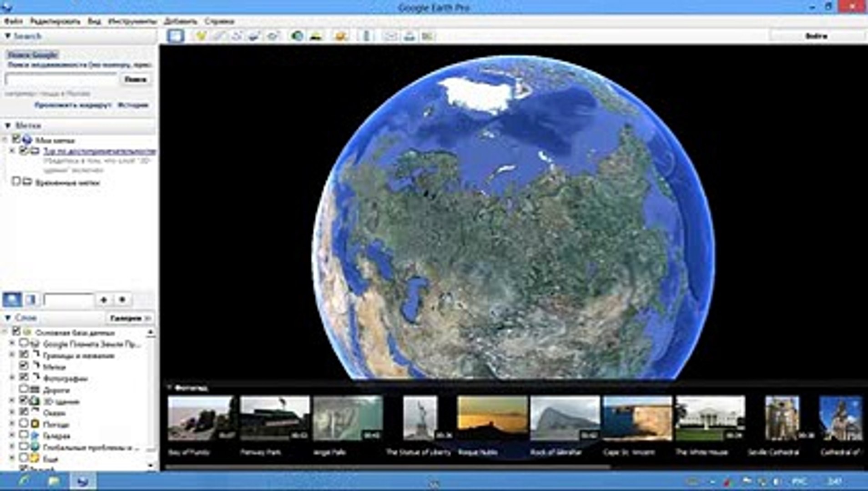Toggle the 3D здания layer checkbox
The image size is (868, 491).
click(x=24, y=401)
